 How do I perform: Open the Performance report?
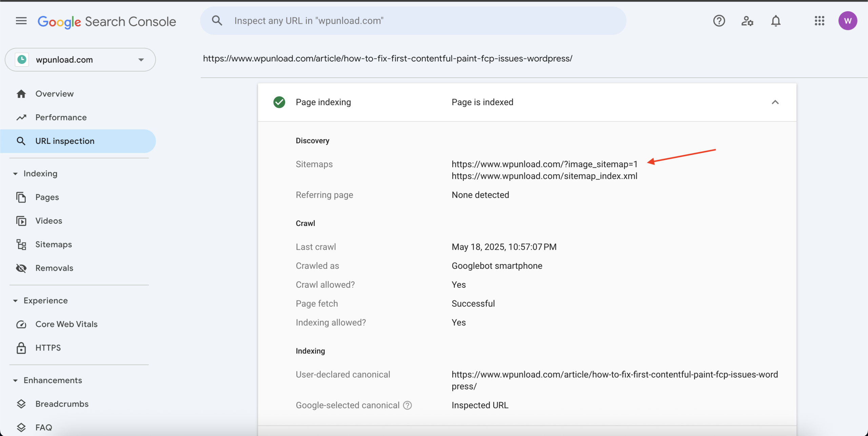pos(78,117)
